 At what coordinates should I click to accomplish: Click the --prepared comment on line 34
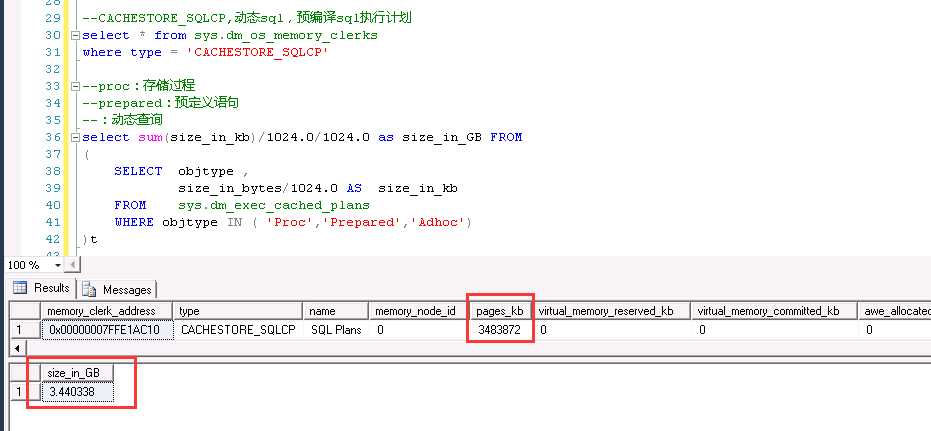click(161, 103)
